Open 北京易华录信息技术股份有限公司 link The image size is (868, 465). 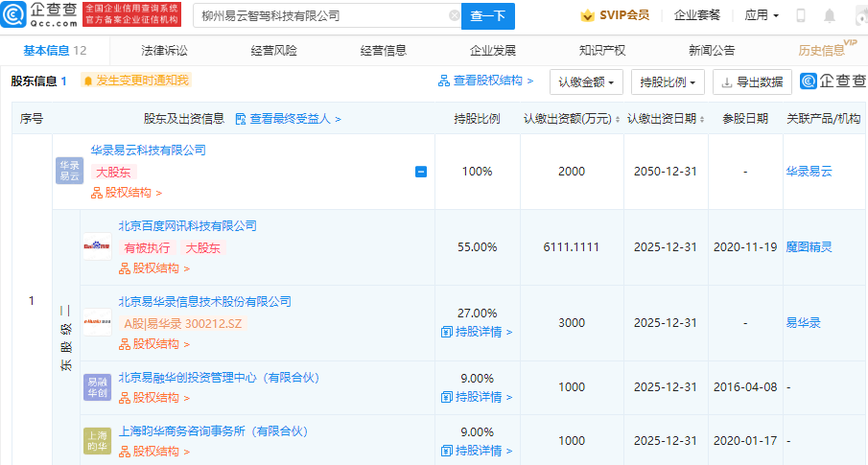pyautogui.click(x=205, y=302)
